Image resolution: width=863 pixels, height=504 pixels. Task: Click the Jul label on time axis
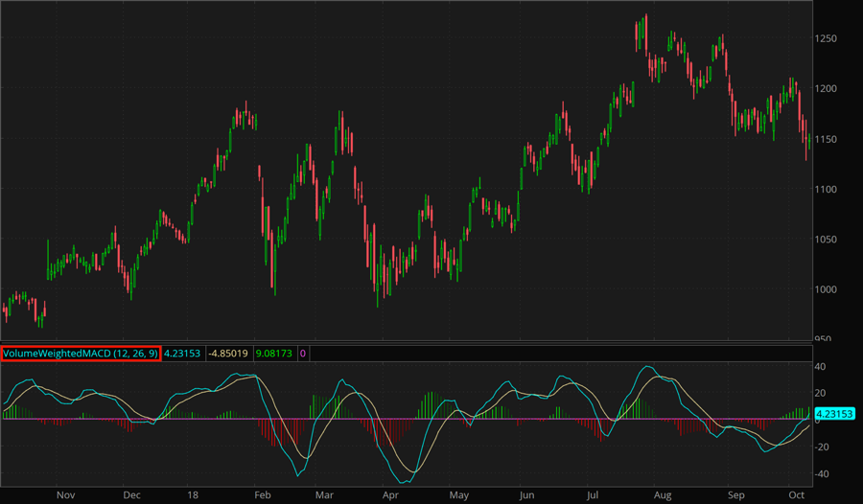coord(594,495)
